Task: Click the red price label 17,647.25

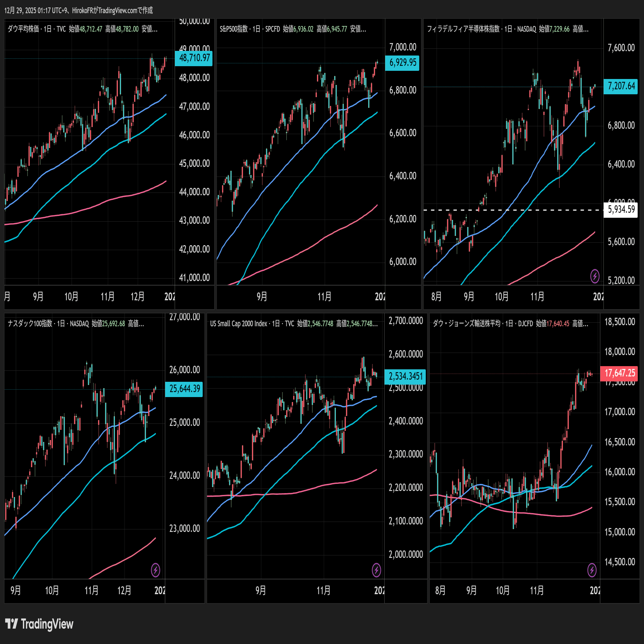Action: [619, 373]
